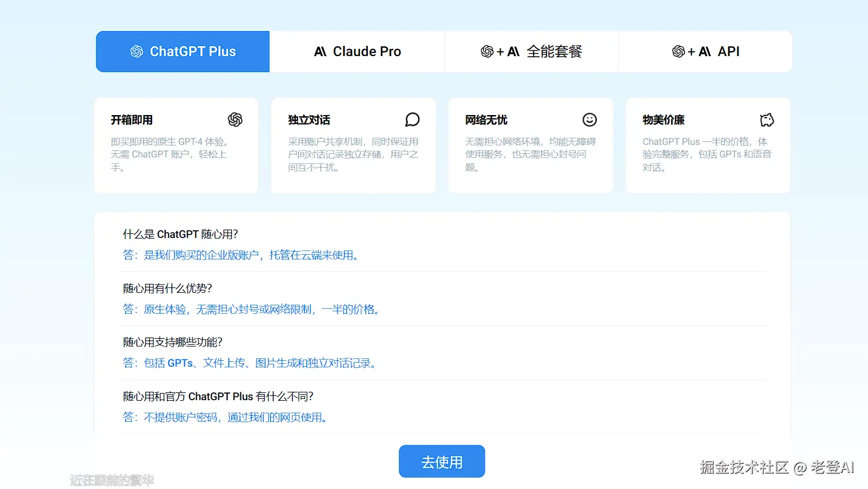Image resolution: width=868 pixels, height=489 pixels.
Task: Click the Anthropic logo in Claude Pro tab
Action: click(320, 52)
